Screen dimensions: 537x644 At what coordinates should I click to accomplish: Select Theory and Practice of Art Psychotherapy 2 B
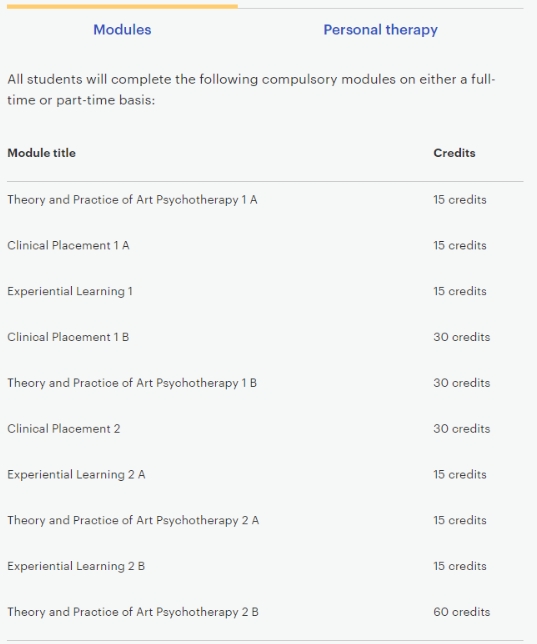(133, 612)
